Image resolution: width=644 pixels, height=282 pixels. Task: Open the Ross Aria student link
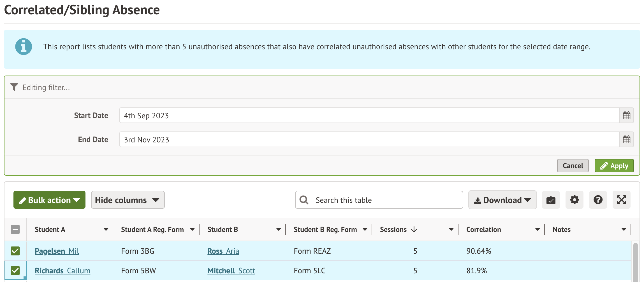[x=223, y=251]
